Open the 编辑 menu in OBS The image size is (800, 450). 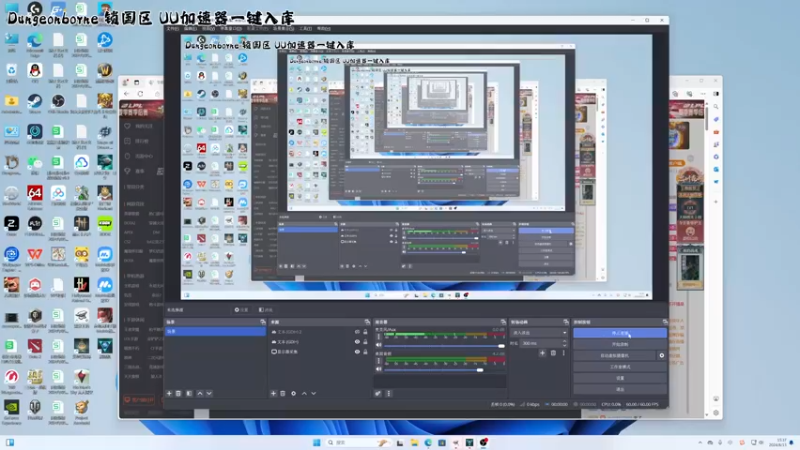click(190, 29)
